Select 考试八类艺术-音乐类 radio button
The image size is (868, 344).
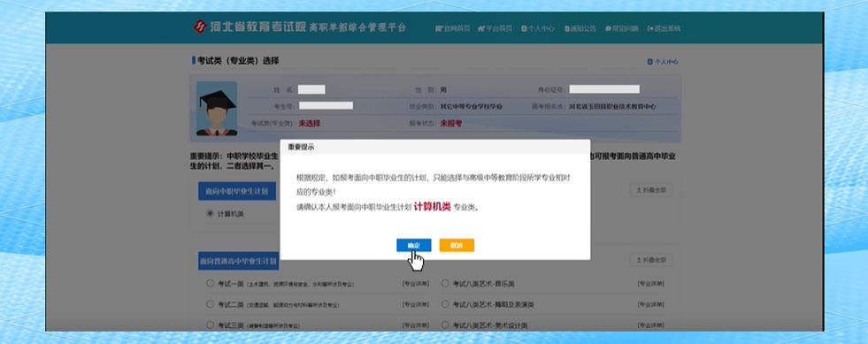[x=445, y=283]
